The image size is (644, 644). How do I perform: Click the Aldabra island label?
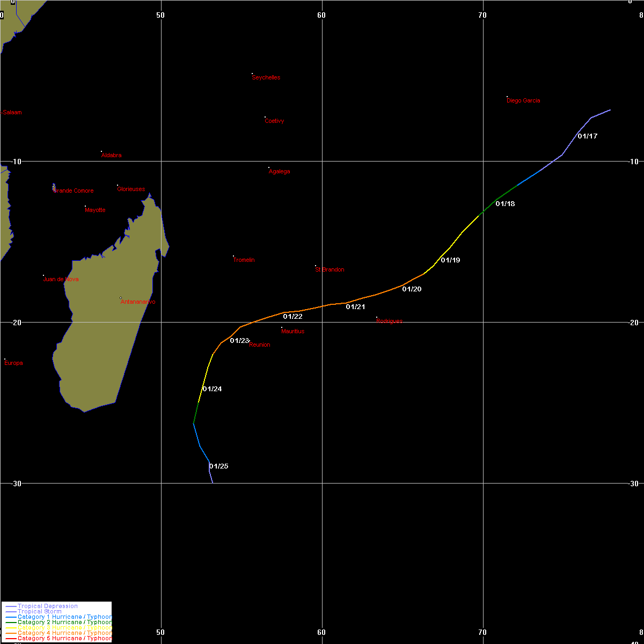(x=111, y=156)
